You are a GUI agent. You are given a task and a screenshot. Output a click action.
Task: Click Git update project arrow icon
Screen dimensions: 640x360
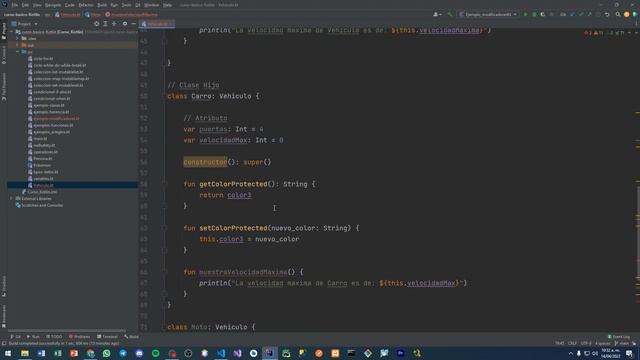[572, 14]
